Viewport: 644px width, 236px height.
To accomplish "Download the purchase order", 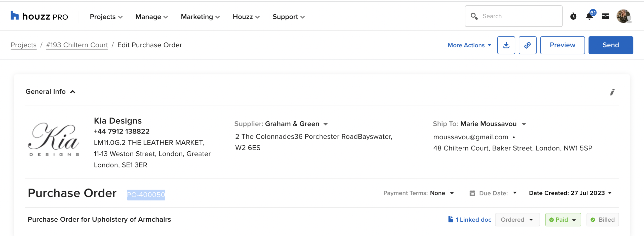I will pos(506,45).
